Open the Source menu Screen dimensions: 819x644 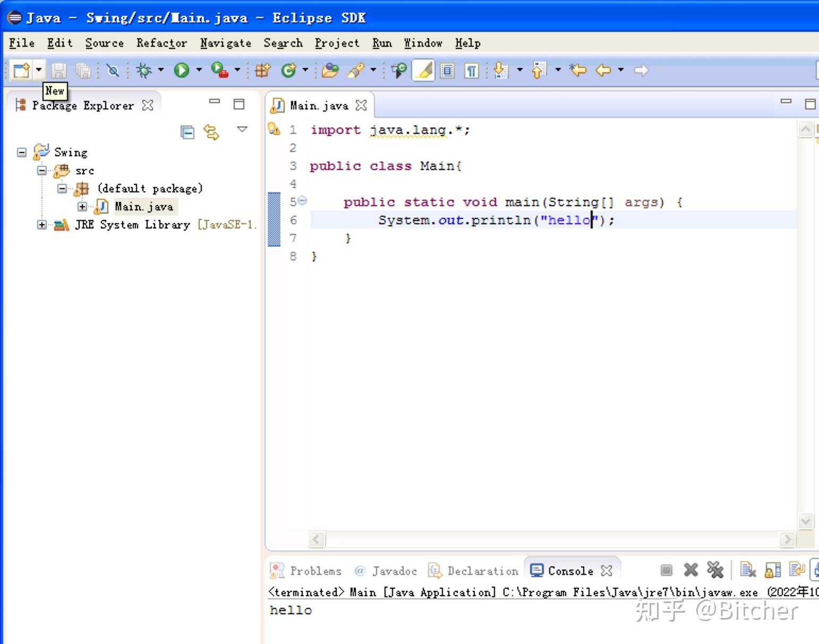pyautogui.click(x=105, y=43)
